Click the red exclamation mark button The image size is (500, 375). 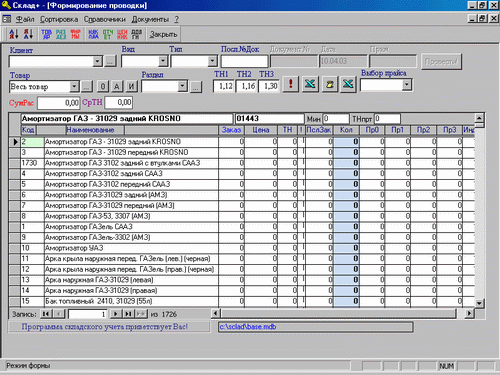click(x=291, y=84)
